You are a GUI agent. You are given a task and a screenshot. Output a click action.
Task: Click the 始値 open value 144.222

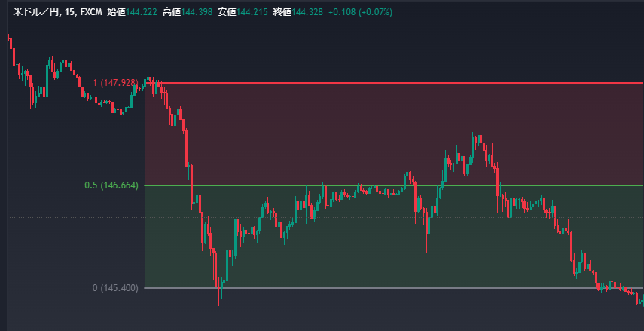pos(142,13)
